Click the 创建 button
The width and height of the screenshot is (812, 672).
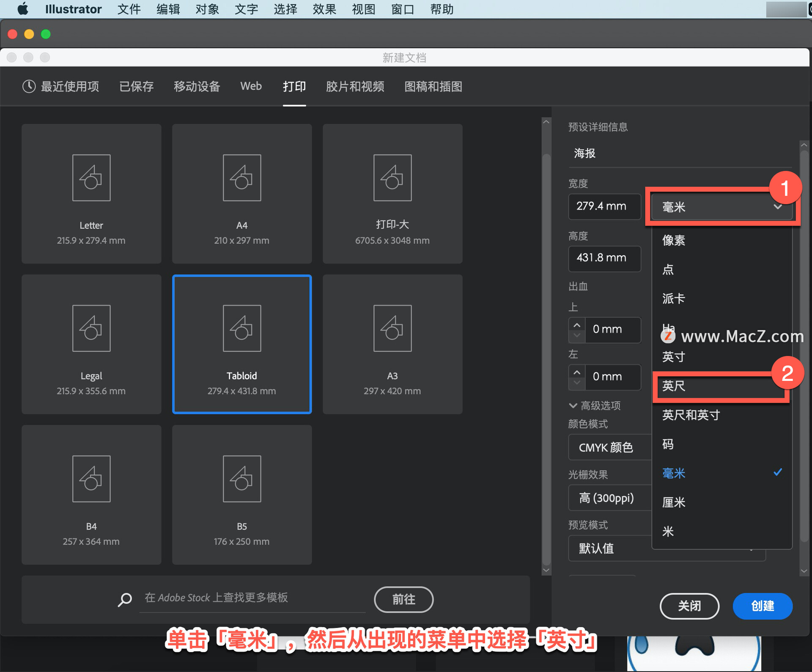pos(763,606)
